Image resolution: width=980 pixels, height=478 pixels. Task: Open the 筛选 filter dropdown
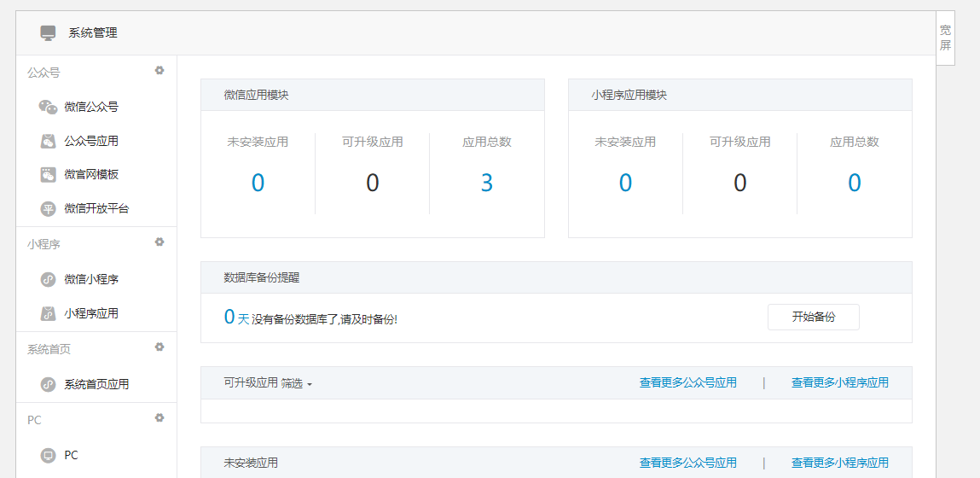tap(296, 383)
